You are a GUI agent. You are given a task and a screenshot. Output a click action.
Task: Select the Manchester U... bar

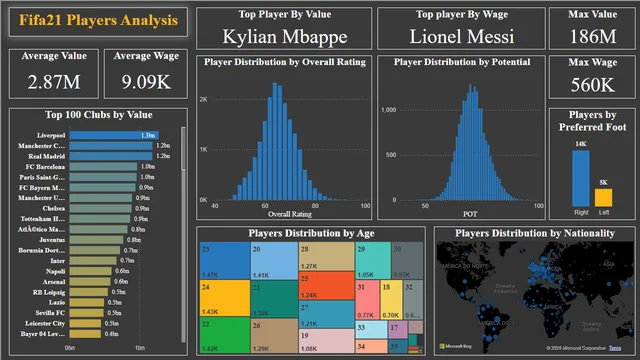tap(101, 198)
